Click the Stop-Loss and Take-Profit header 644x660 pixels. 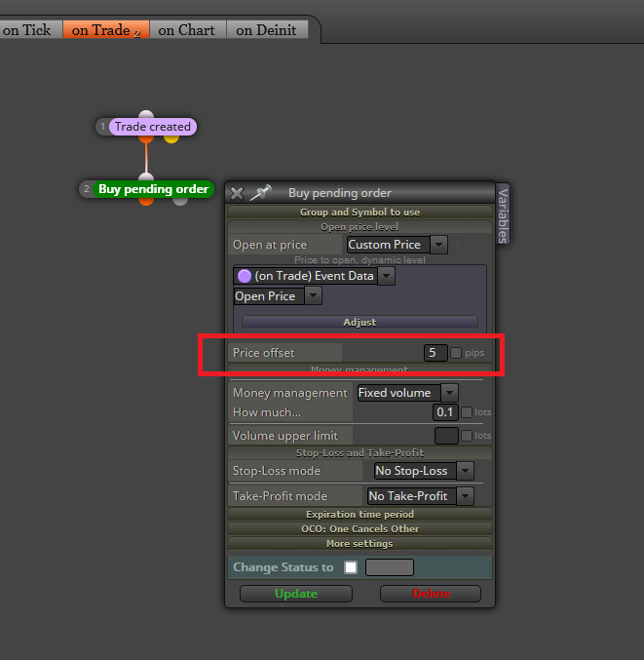[360, 453]
